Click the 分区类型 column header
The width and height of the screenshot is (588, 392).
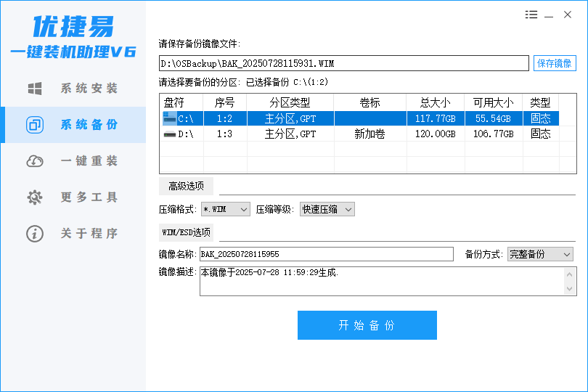click(290, 102)
